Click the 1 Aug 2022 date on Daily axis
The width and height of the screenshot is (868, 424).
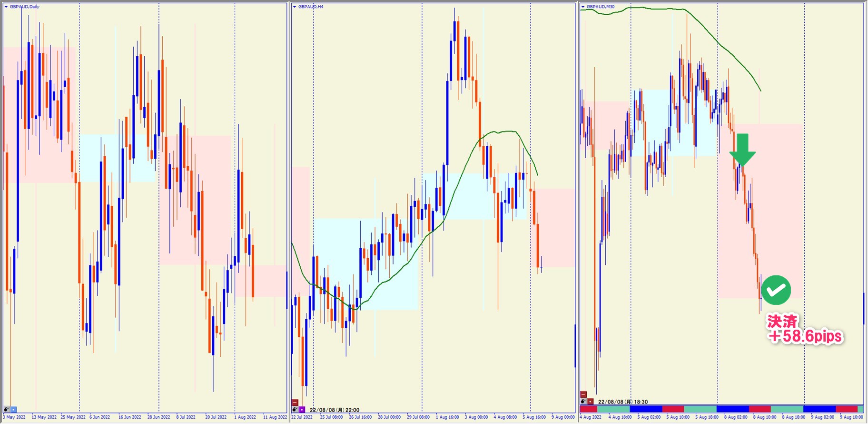coord(245,417)
